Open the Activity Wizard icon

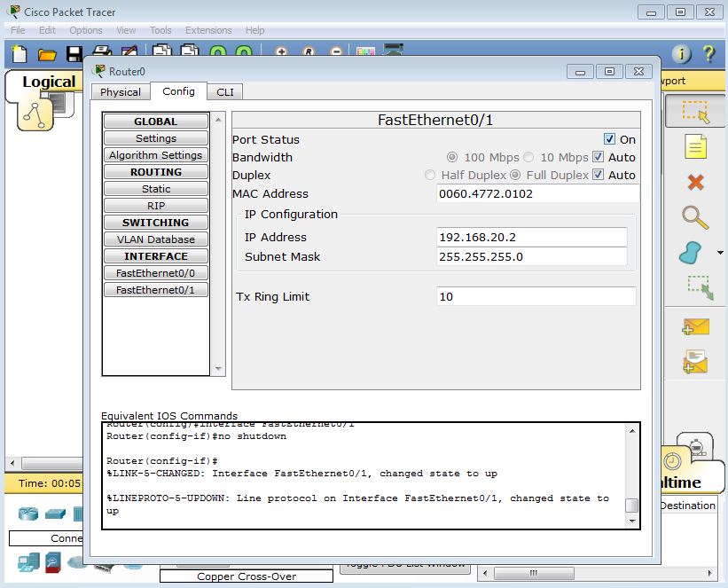point(129,51)
